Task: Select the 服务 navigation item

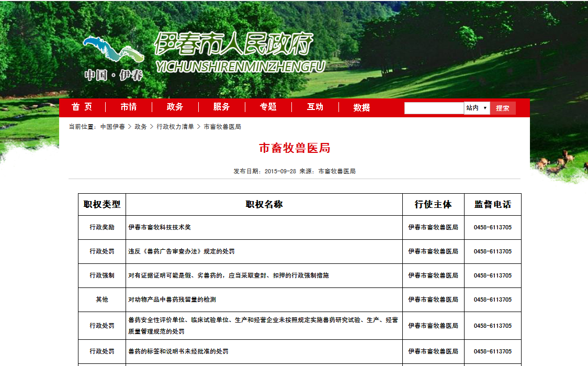Action: point(221,107)
